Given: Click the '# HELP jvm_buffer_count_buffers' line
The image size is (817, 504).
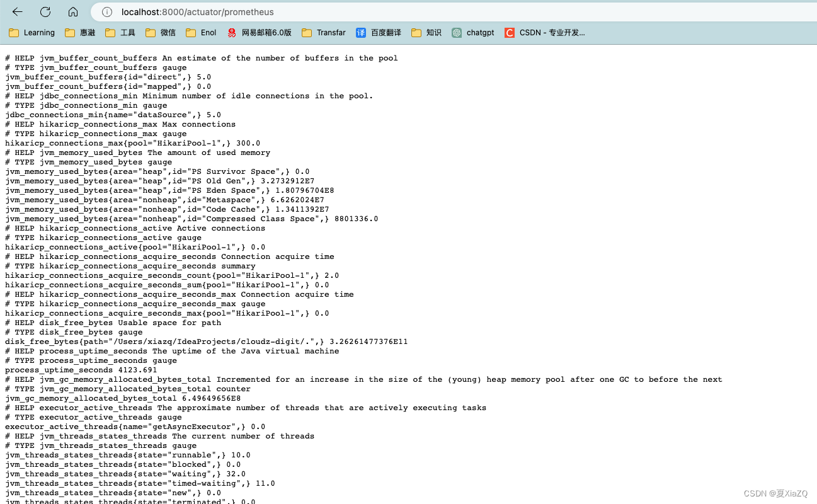Looking at the screenshot, I should (x=202, y=58).
